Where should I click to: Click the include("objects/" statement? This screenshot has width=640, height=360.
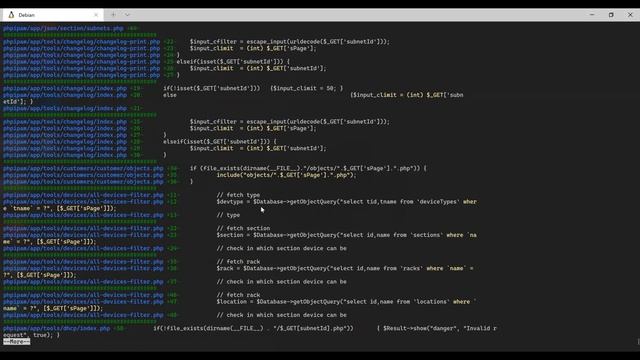coord(286,175)
